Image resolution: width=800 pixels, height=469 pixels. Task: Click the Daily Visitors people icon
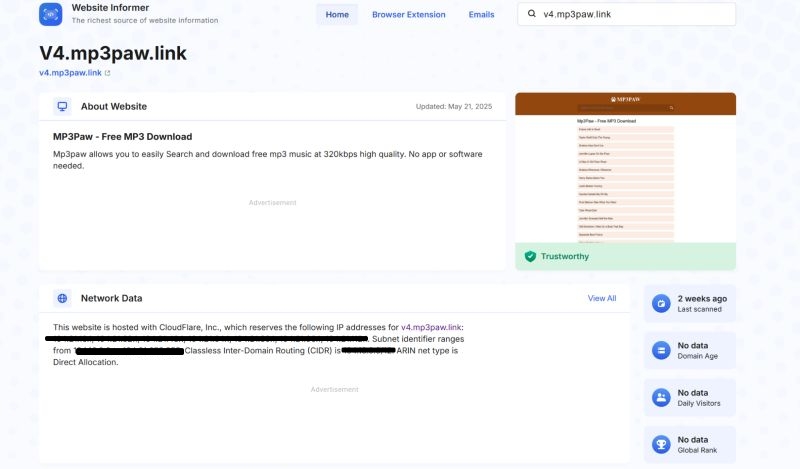point(661,397)
